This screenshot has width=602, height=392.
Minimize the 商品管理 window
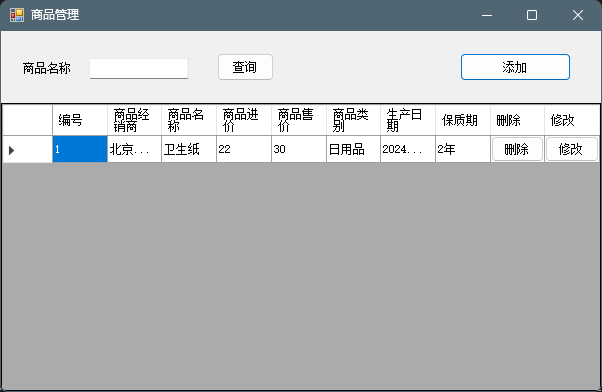coord(487,15)
